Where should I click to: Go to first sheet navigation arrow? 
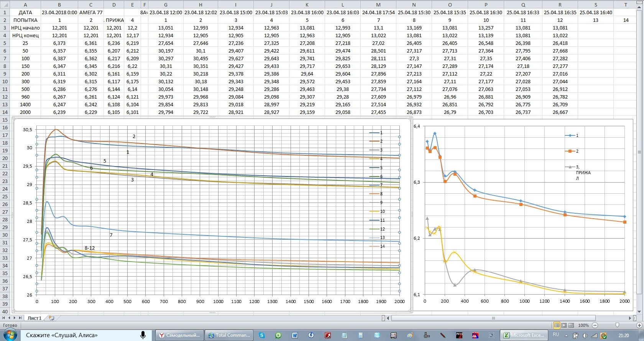[x=4, y=318]
